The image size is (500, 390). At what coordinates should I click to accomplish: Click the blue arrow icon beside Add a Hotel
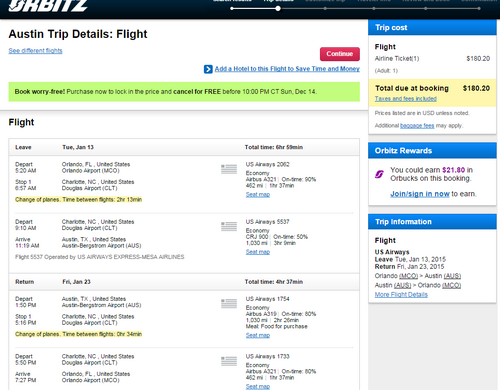[x=208, y=69]
